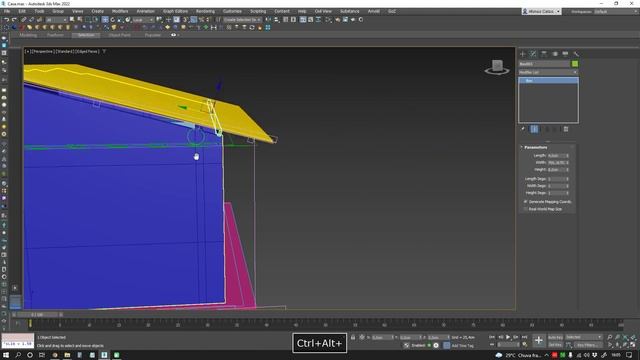Open the Local reference coordinate dropdown

143,20
